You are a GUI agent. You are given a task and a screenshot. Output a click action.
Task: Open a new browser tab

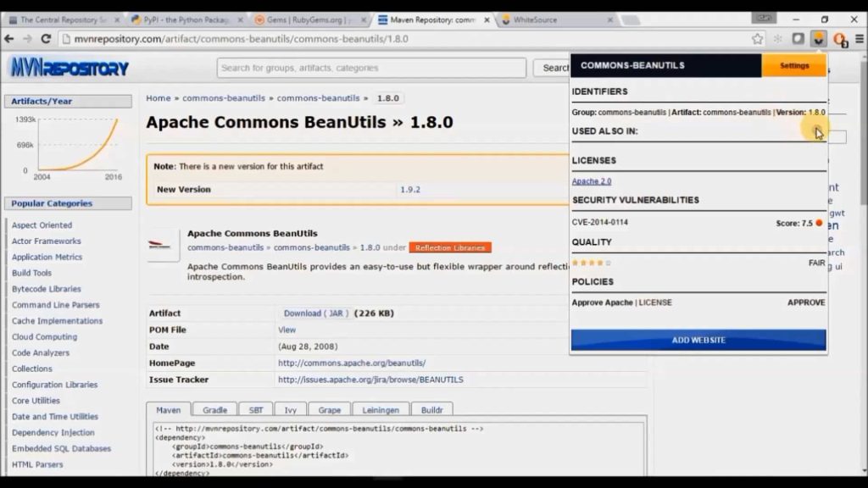pos(631,20)
